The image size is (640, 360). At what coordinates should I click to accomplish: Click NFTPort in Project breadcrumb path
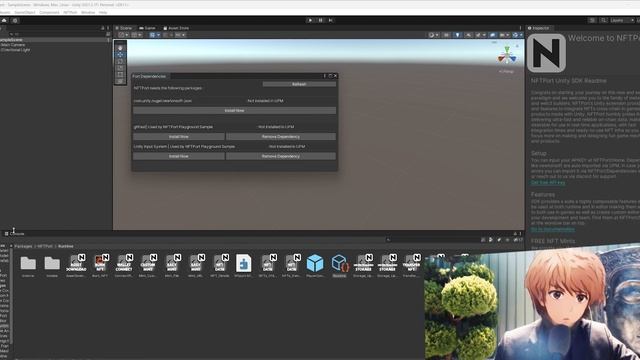pyautogui.click(x=45, y=247)
